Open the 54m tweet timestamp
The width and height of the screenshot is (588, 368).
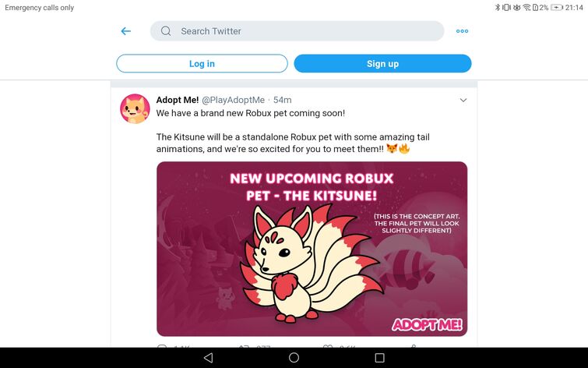pyautogui.click(x=283, y=100)
